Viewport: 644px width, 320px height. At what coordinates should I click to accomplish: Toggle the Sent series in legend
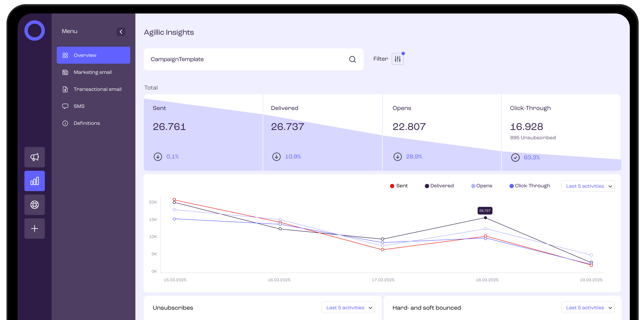click(399, 186)
